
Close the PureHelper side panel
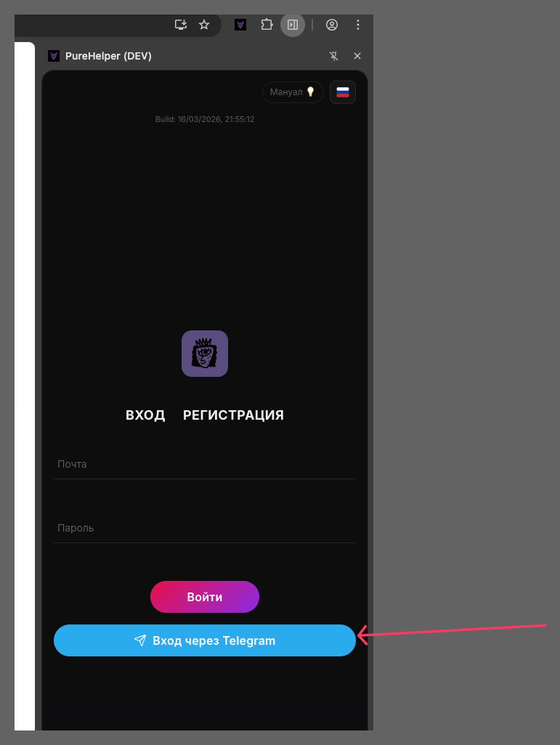[x=357, y=56]
